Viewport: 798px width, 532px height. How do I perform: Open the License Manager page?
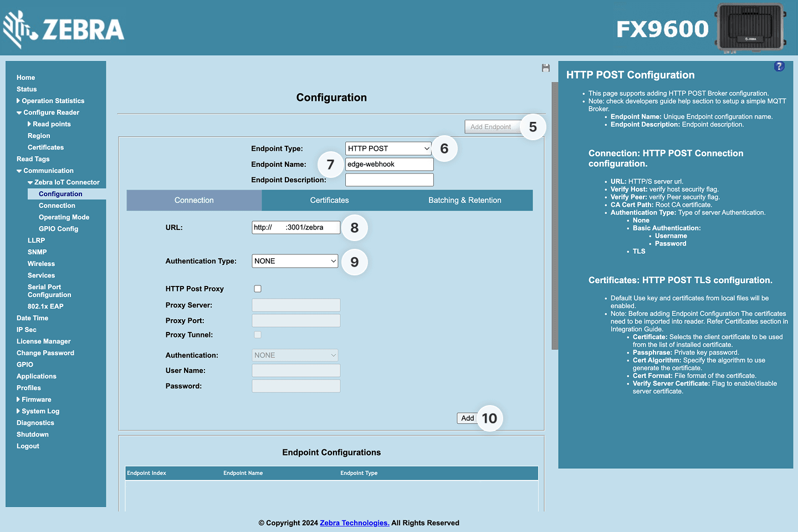pos(43,341)
